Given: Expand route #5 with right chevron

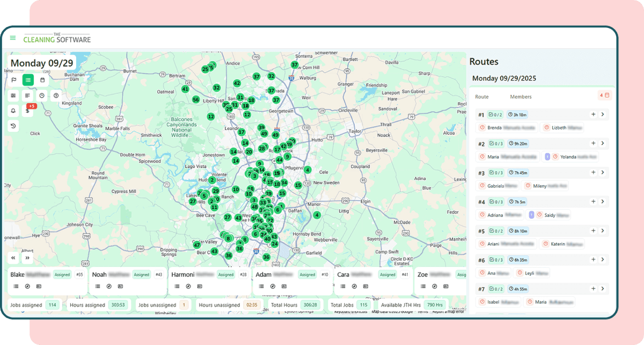Looking at the screenshot, I should (x=602, y=231).
